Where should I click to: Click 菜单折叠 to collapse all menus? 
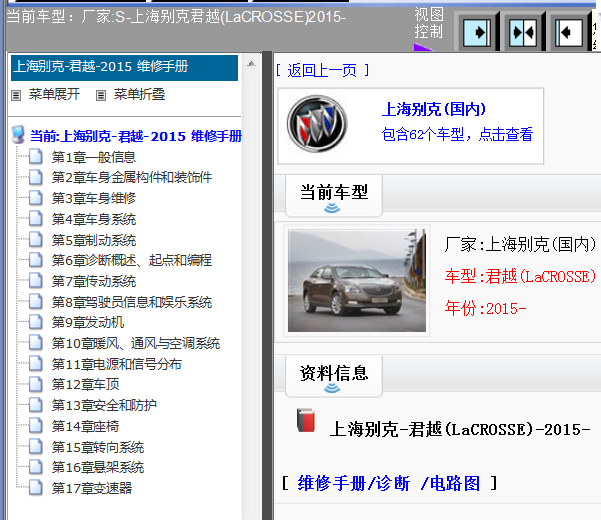click(139, 94)
